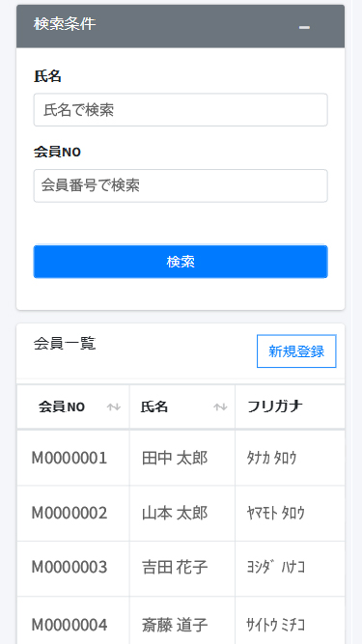Click the 氏名で検索 input field
Image resolution: width=362 pixels, height=644 pixels.
click(x=181, y=110)
